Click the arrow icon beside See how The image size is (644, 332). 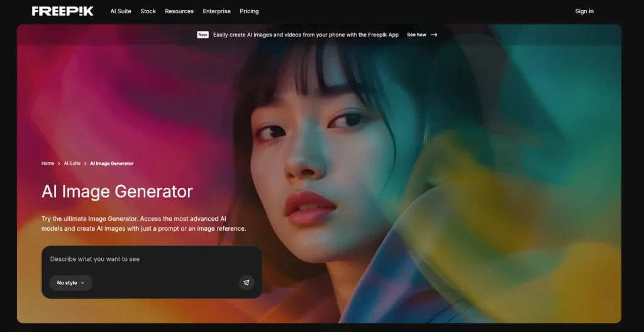coord(434,35)
